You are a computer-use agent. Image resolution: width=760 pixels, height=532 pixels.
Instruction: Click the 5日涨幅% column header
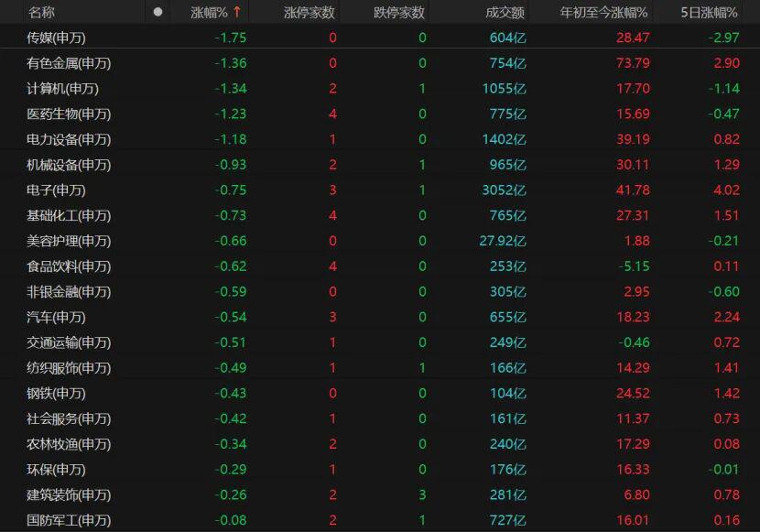click(x=709, y=12)
